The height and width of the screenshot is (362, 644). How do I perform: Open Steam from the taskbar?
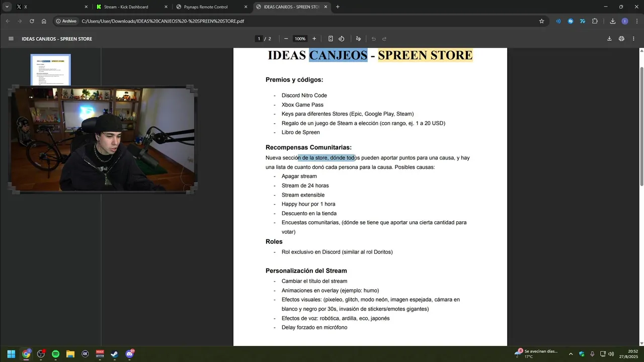click(x=115, y=354)
